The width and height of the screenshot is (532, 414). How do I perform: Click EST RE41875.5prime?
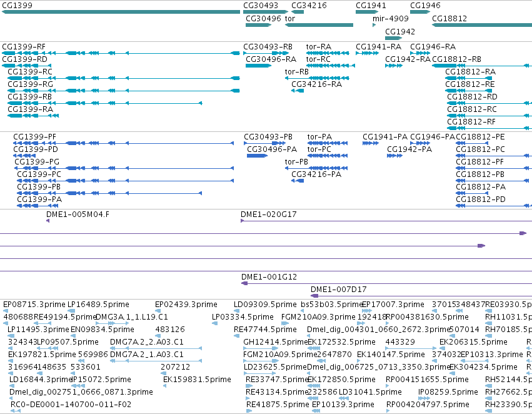(277, 405)
